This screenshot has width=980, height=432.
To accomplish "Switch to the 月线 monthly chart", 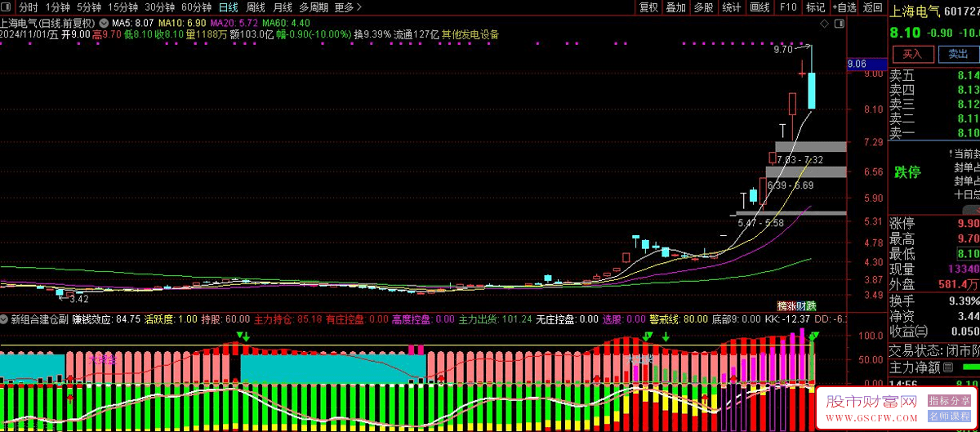I will (x=283, y=7).
